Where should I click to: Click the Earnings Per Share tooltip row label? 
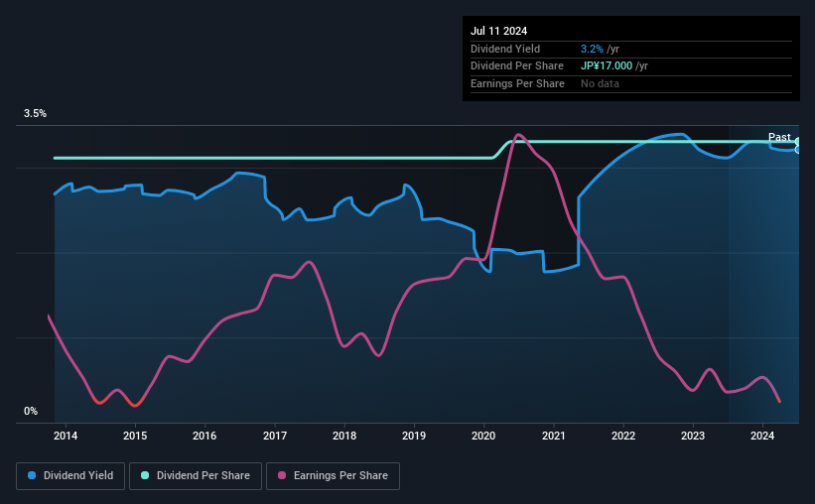pos(518,83)
